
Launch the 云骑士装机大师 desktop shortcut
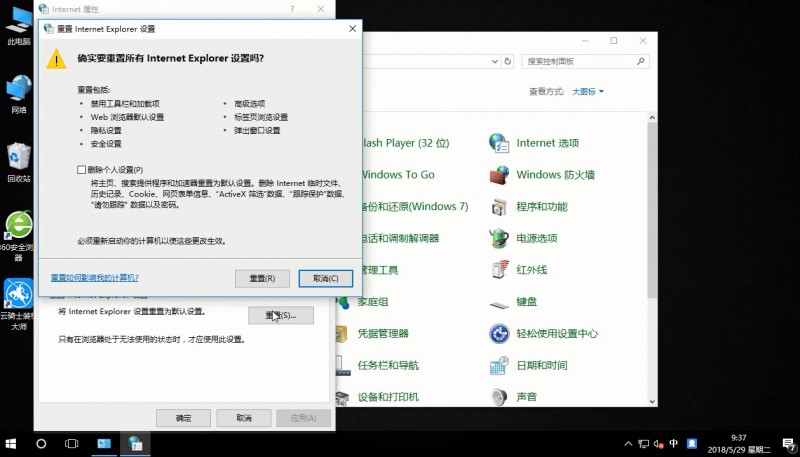coord(19,304)
